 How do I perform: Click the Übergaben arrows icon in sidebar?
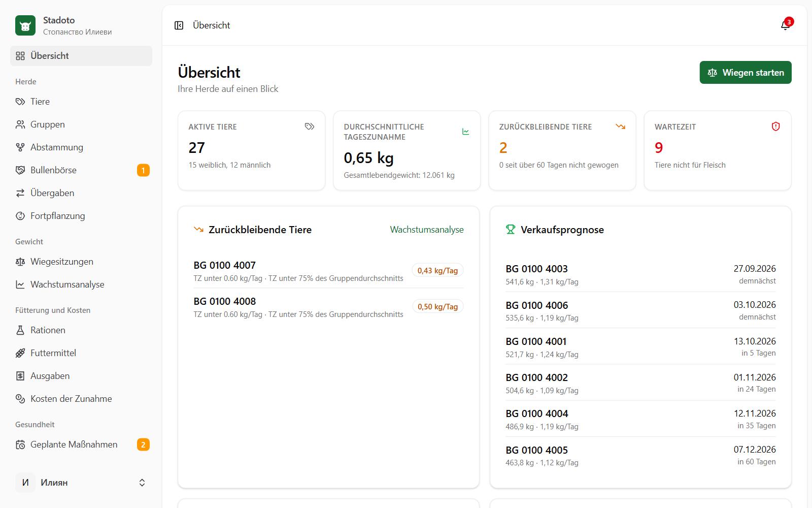click(20, 193)
